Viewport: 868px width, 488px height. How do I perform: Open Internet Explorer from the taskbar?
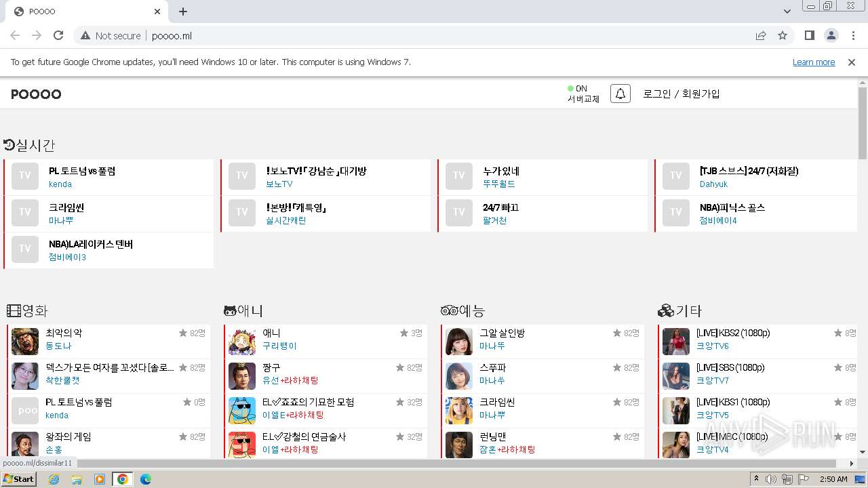[x=54, y=479]
